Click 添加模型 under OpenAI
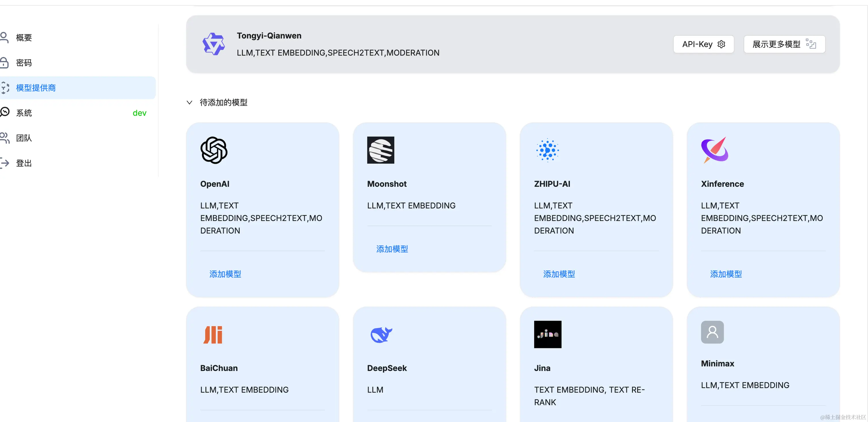 point(225,274)
